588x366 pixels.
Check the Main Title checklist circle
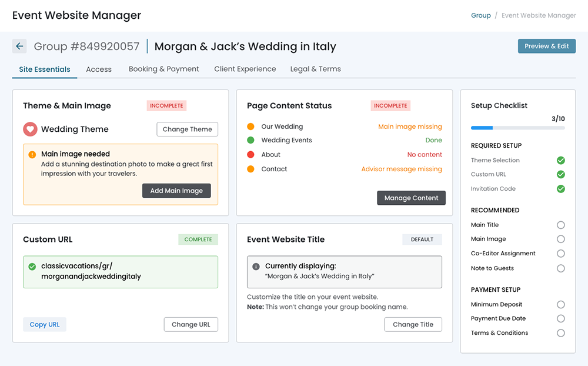point(560,225)
